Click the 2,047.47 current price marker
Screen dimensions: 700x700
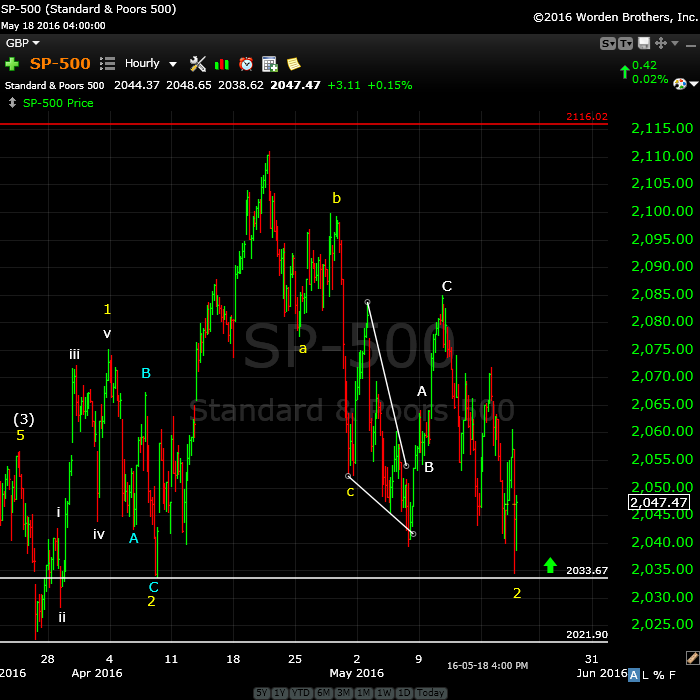click(x=659, y=502)
